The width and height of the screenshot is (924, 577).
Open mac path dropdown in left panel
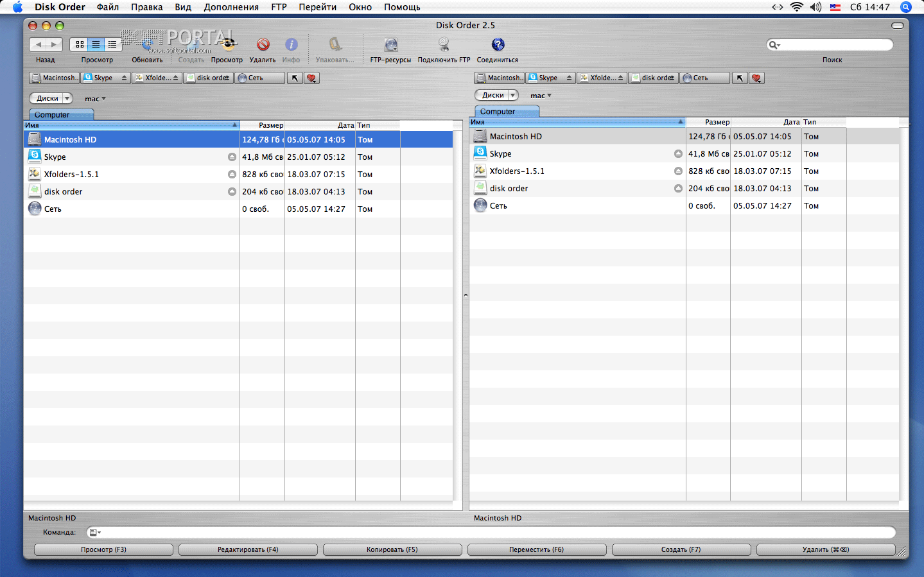pos(95,99)
